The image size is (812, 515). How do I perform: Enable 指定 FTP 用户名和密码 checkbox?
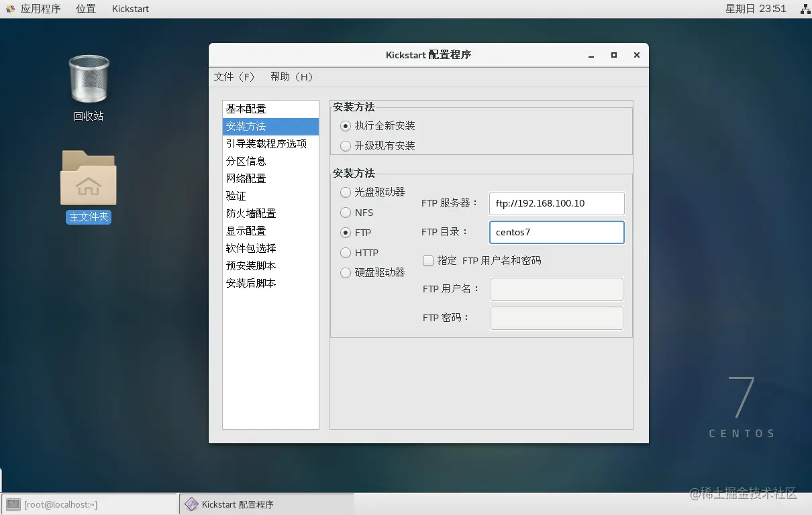[x=428, y=260]
